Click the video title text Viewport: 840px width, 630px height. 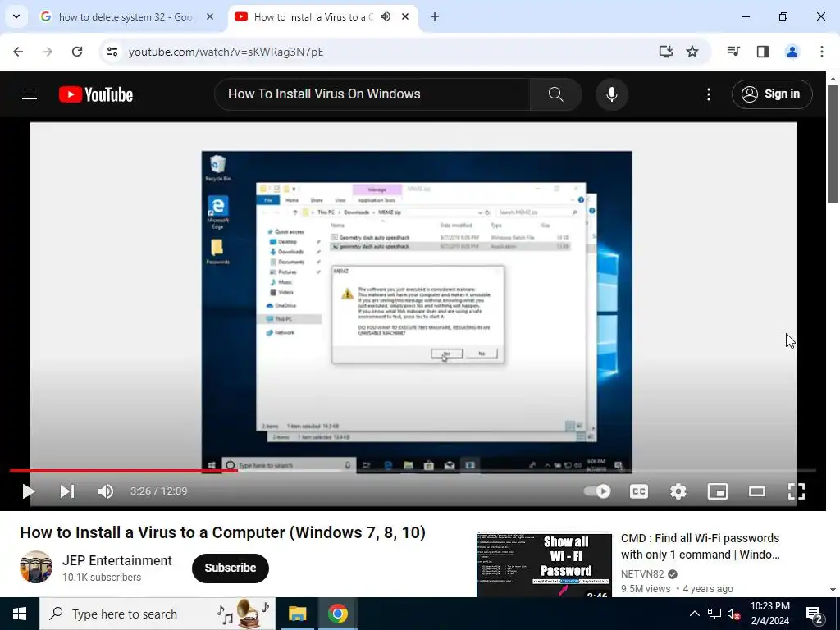223,532
